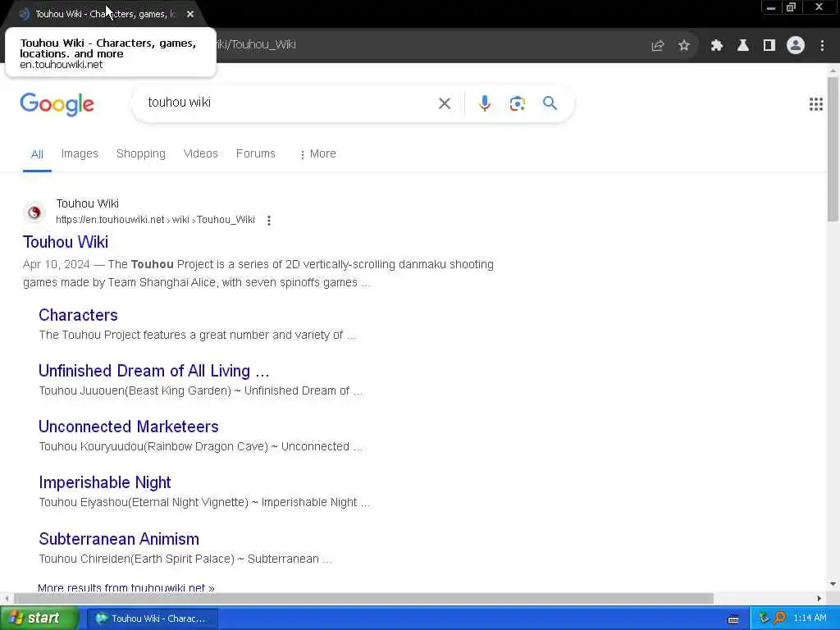The width and height of the screenshot is (840, 630).
Task: Open the Chrome Labs flask icon
Action: click(742, 46)
